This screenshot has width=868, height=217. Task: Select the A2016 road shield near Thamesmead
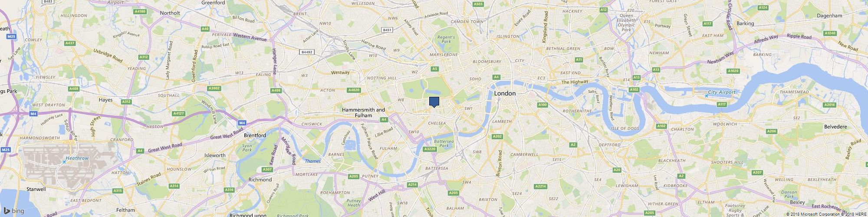(x=829, y=105)
